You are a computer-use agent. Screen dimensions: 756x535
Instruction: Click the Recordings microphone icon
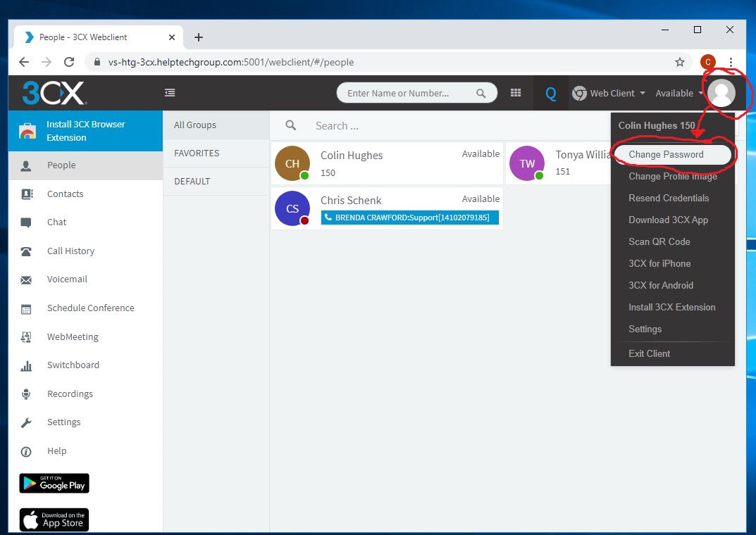26,394
